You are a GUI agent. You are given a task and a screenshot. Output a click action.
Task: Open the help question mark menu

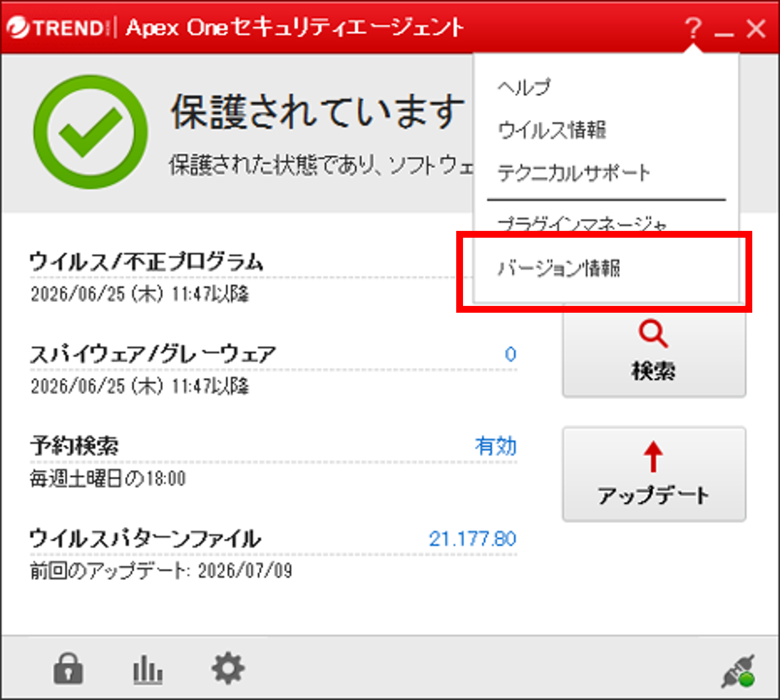pyautogui.click(x=693, y=28)
